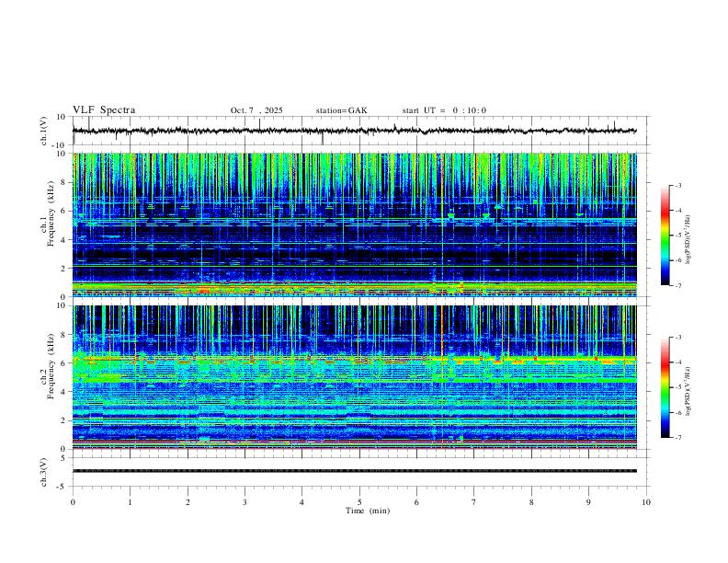Select the date 'Oct. 7, 2025' text
Viewport: 728px width, 563px height.
[256, 110]
